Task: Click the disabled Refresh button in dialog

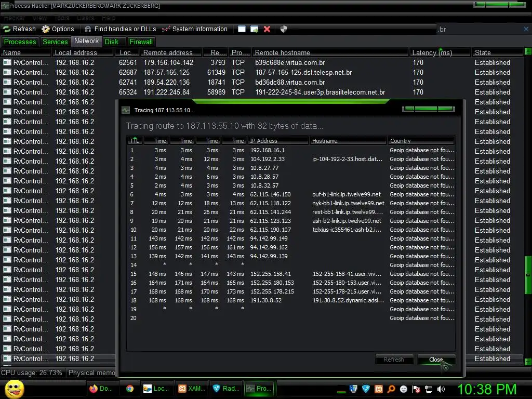Action: tap(394, 360)
